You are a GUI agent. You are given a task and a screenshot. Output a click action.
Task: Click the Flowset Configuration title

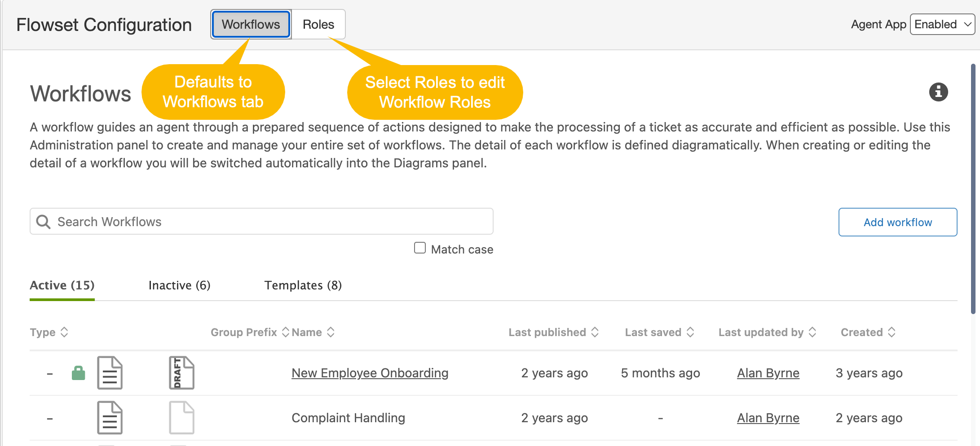[104, 25]
